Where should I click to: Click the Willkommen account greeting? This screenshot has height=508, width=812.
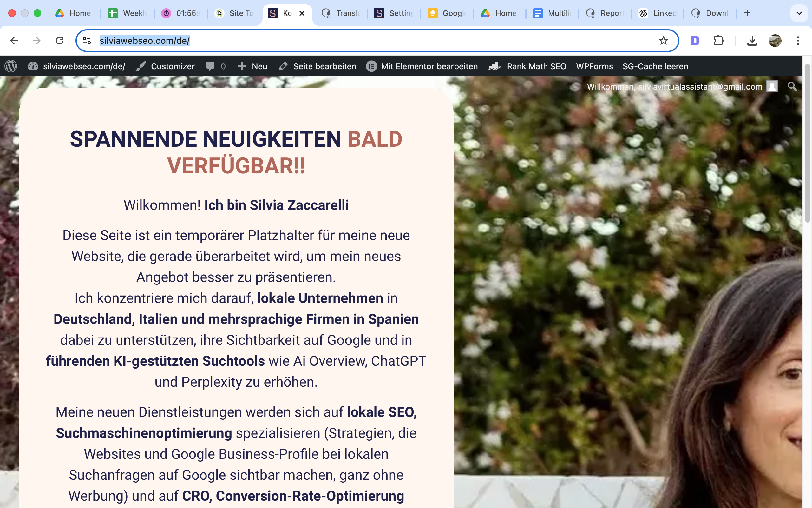tap(674, 86)
